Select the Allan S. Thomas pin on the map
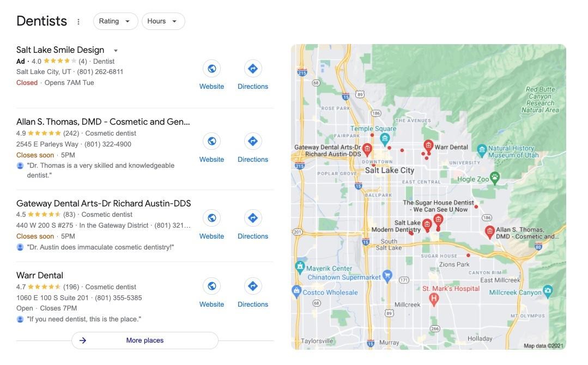 tap(489, 231)
